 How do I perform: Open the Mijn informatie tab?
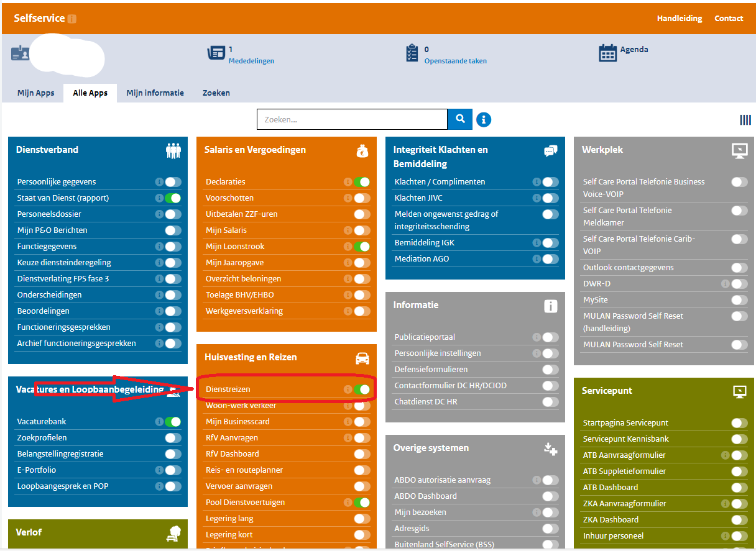pyautogui.click(x=155, y=93)
